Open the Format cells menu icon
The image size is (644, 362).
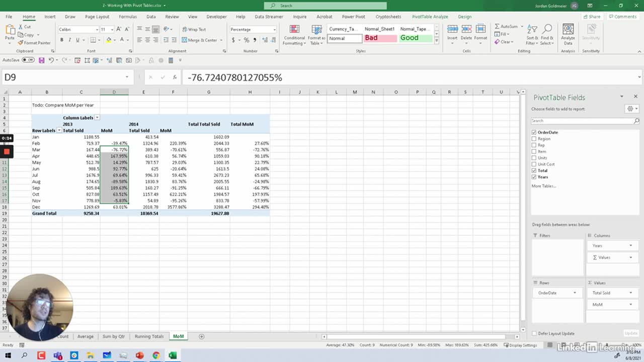point(480,29)
